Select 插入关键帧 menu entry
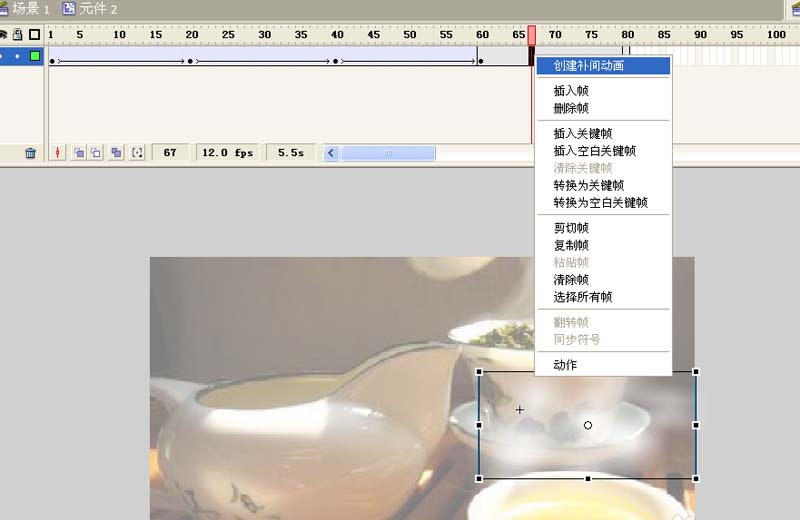The height and width of the screenshot is (520, 800). coord(583,134)
